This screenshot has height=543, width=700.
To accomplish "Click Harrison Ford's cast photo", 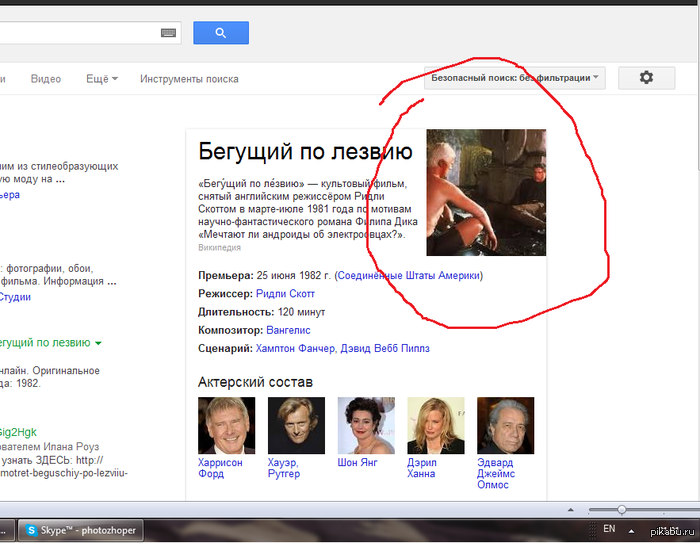I will point(226,425).
